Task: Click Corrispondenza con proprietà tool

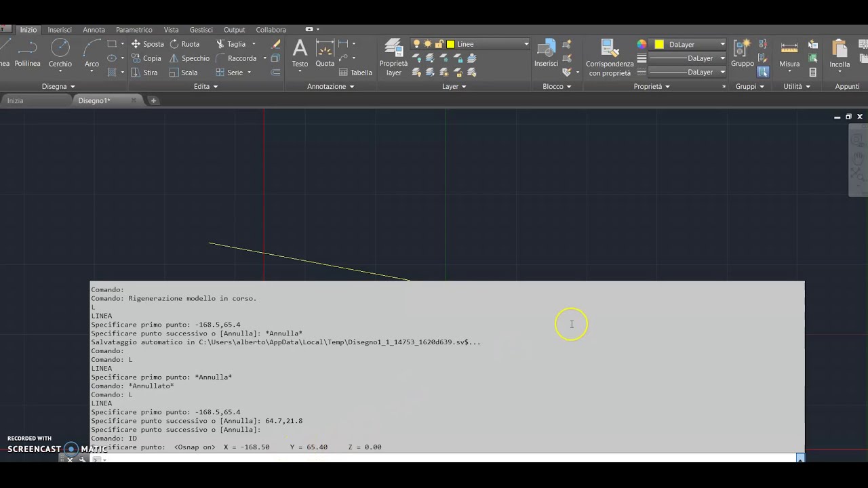Action: (610, 57)
